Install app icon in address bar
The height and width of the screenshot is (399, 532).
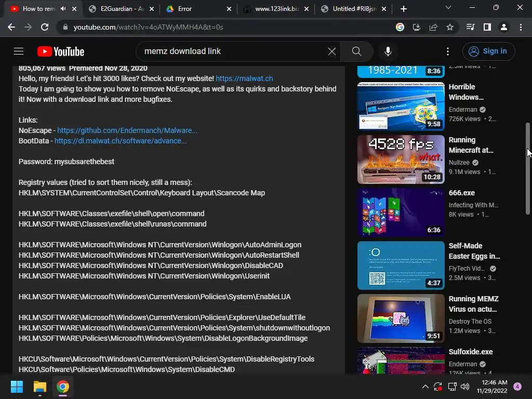click(x=417, y=27)
